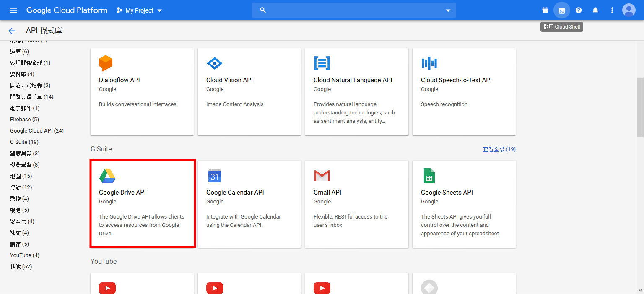This screenshot has height=294, width=644.
Task: Click the project dots icon beside My Project
Action: [x=119, y=10]
